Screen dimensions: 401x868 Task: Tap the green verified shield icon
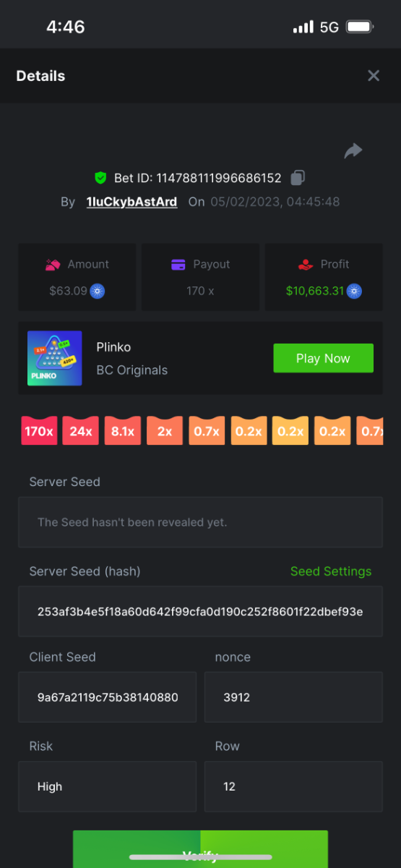click(100, 178)
